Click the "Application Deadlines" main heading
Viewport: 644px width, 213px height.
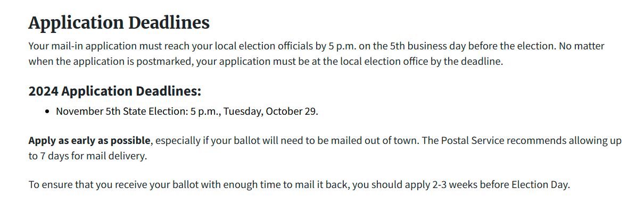point(119,23)
